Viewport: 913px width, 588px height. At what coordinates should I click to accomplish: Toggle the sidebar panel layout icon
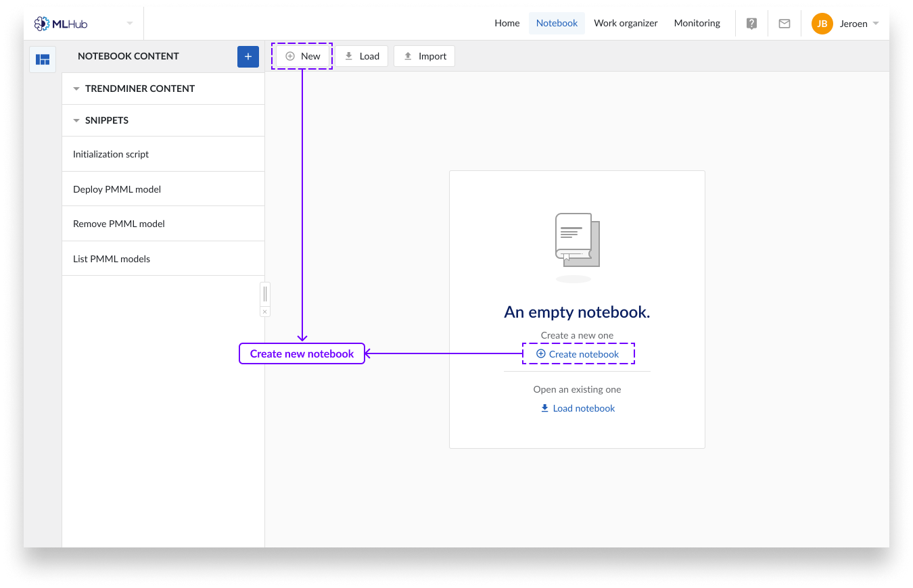pos(43,59)
